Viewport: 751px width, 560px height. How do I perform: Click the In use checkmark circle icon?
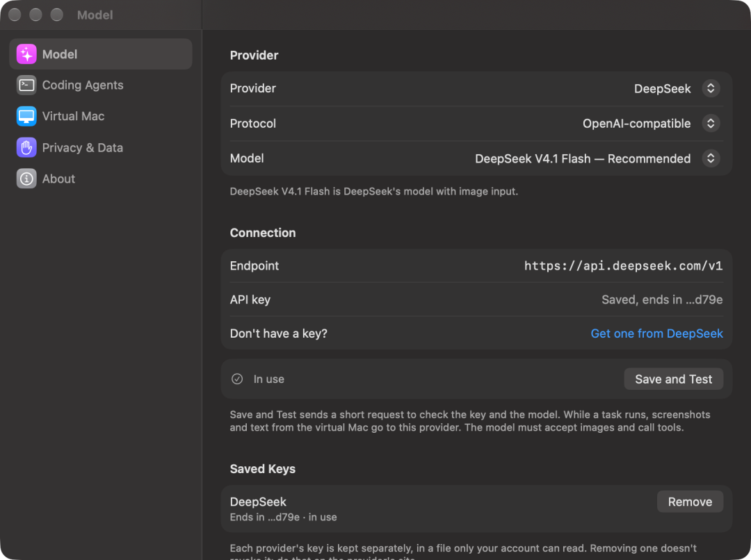(237, 379)
